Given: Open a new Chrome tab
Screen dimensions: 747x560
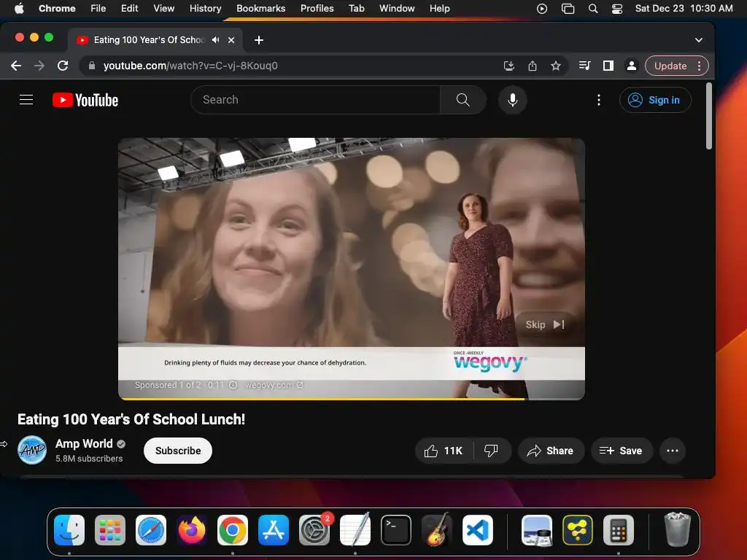Looking at the screenshot, I should coord(259,40).
